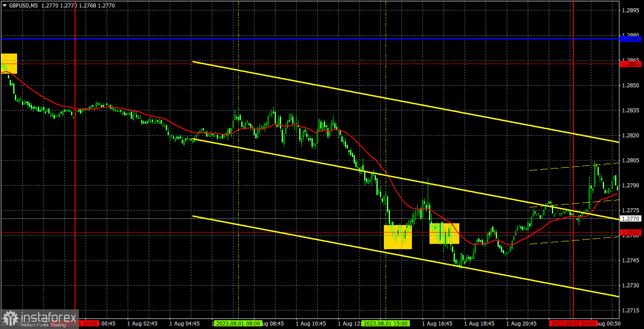This screenshot has height=329, width=644.
Task: Select the yellow rectangle under the 15:00 candles
Action: coord(398,237)
